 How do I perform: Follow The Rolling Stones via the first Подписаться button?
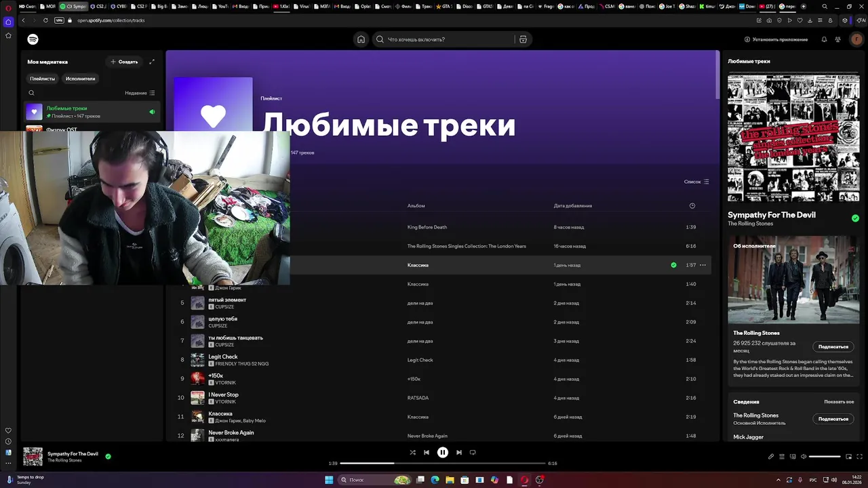click(833, 346)
